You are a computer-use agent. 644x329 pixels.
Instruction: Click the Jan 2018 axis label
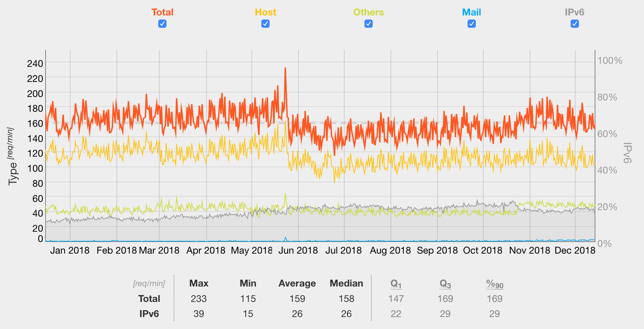[x=70, y=251]
